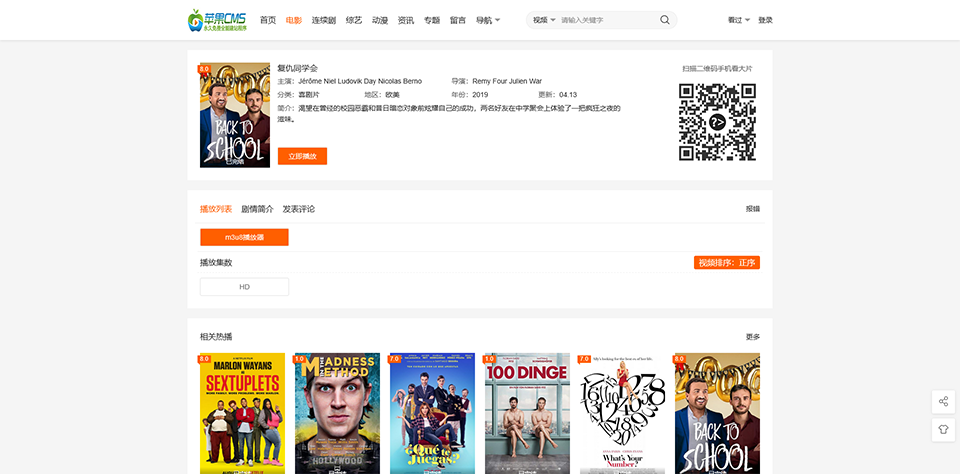Switch to the 剧情简介 tab
This screenshot has width=960, height=474.
[x=257, y=209]
